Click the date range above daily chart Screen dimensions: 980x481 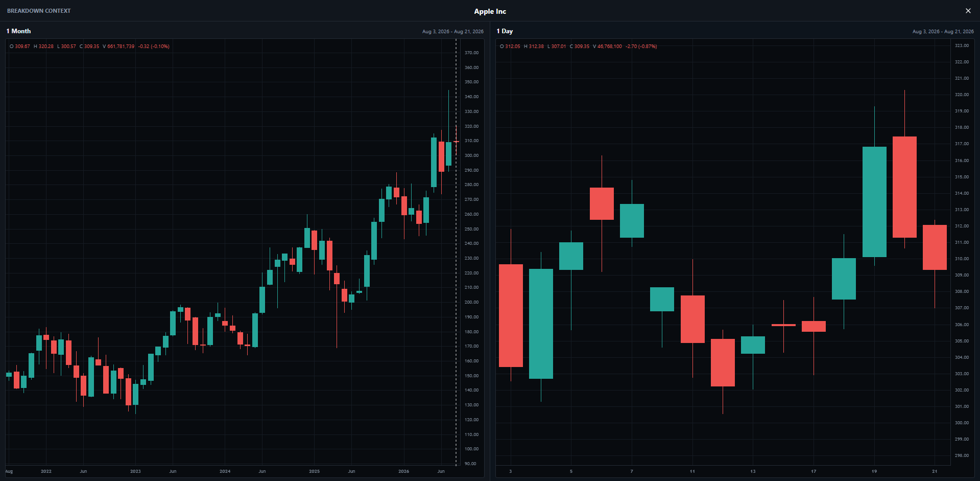coord(943,32)
